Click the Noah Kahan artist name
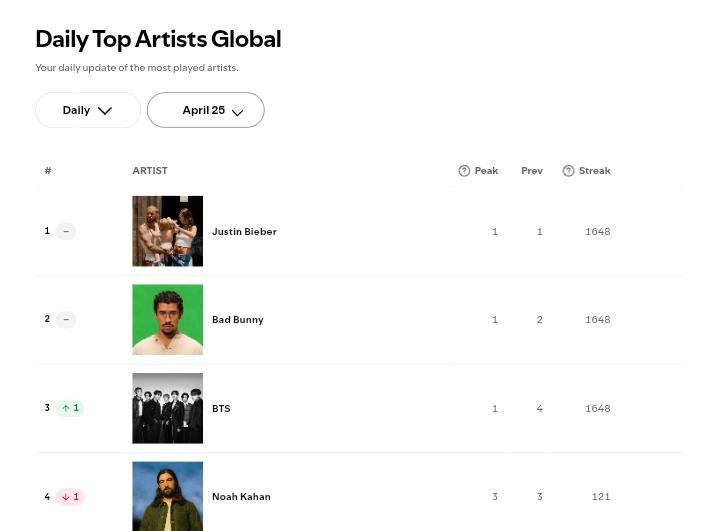 coord(241,497)
